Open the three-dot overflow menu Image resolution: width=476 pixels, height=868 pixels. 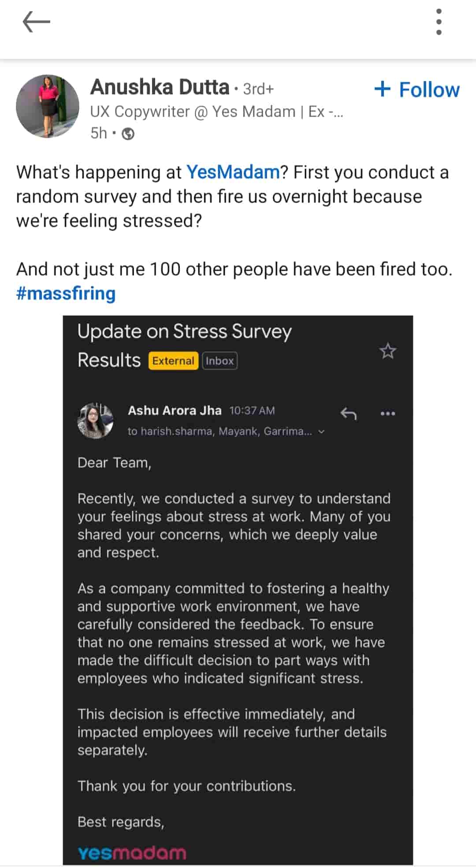click(x=439, y=22)
